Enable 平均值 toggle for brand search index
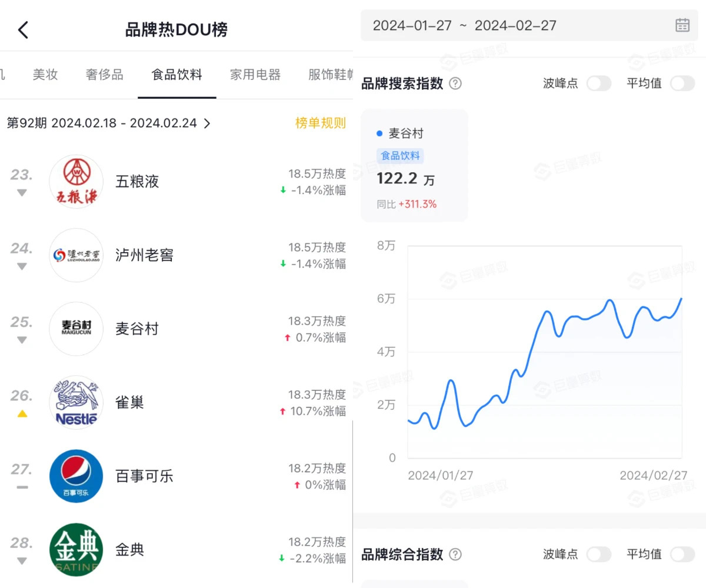This screenshot has height=588, width=706. 682,83
